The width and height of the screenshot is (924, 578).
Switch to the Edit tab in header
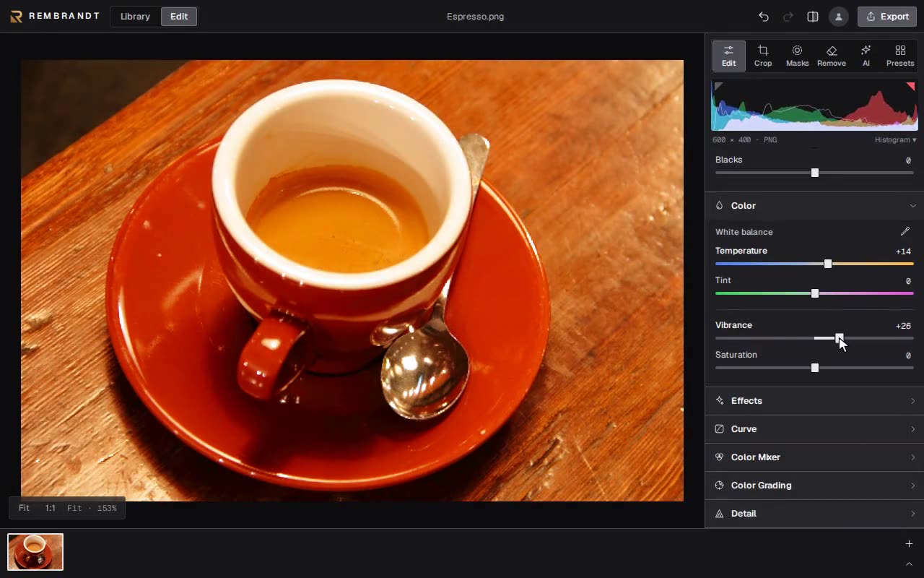point(179,17)
